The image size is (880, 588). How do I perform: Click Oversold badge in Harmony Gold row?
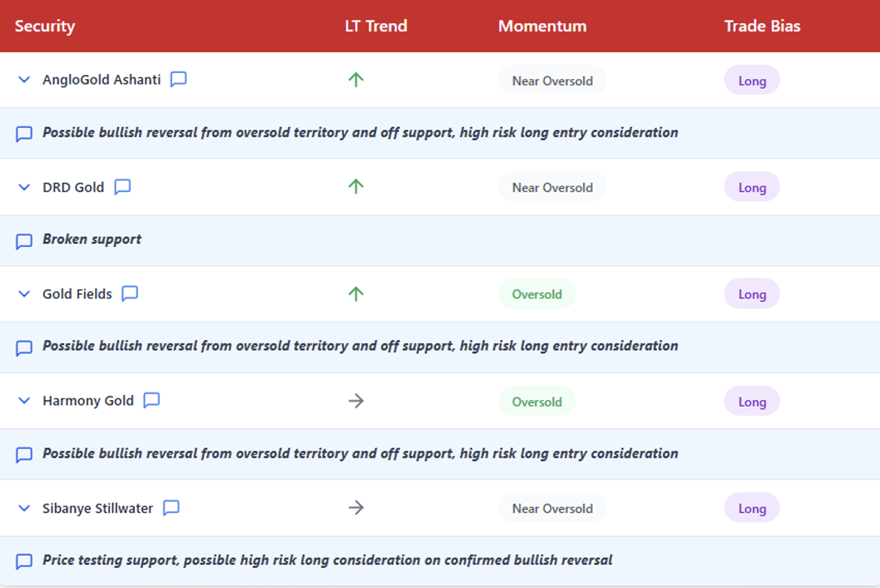(x=537, y=402)
